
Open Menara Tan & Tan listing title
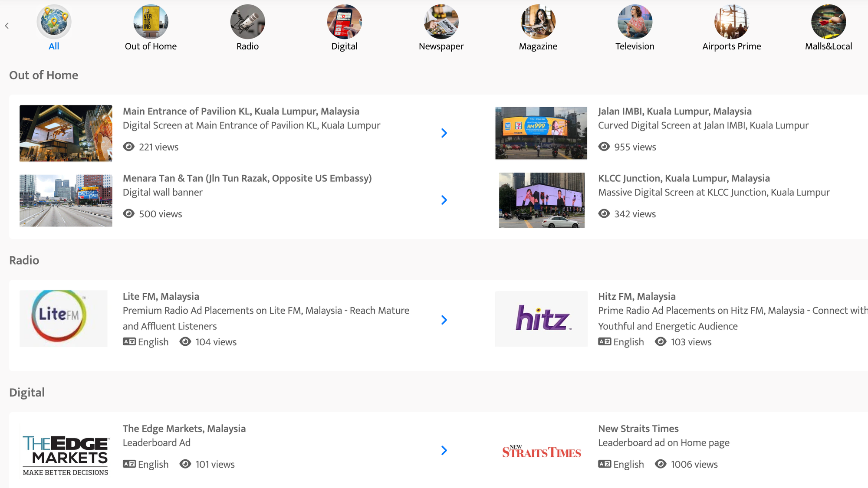[x=247, y=178]
